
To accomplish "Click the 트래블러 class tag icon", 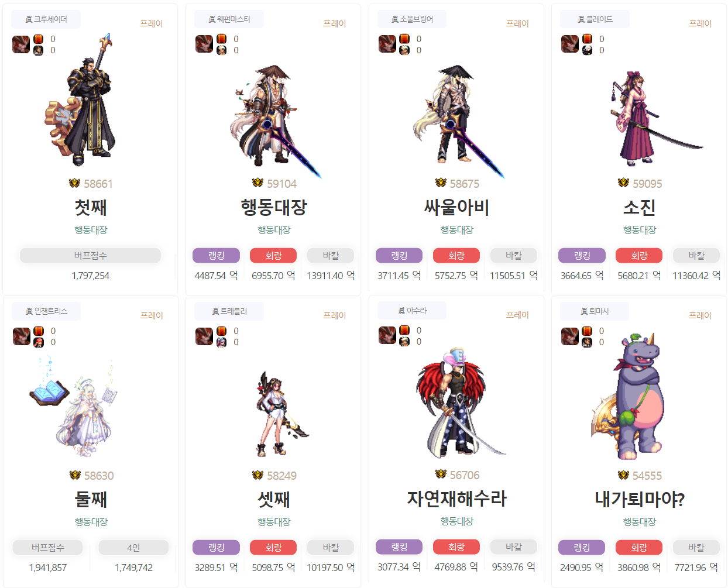I will (x=215, y=312).
